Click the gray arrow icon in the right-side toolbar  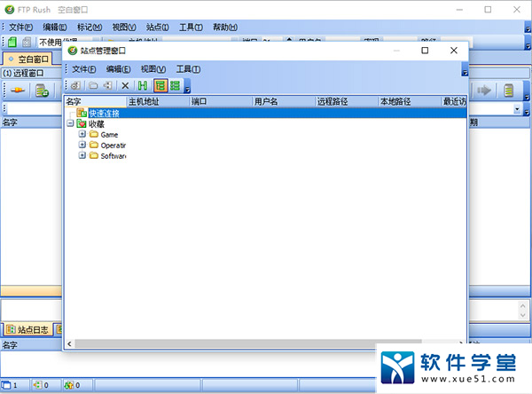pyautogui.click(x=484, y=91)
